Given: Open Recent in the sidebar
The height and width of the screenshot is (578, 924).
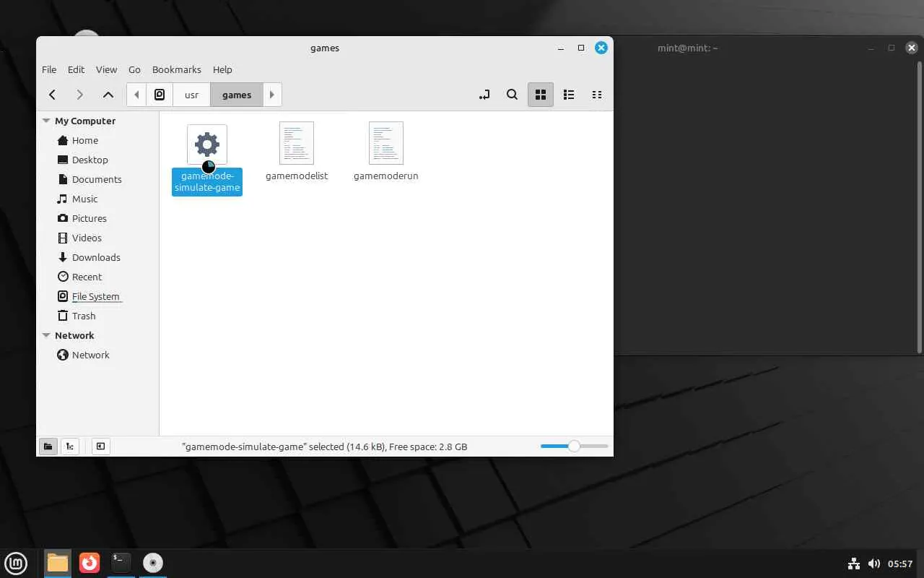Looking at the screenshot, I should tap(87, 277).
